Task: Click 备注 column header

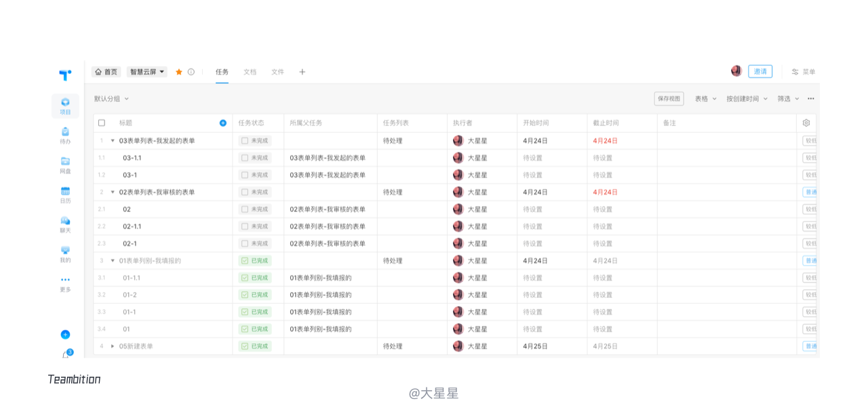Action: 669,123
